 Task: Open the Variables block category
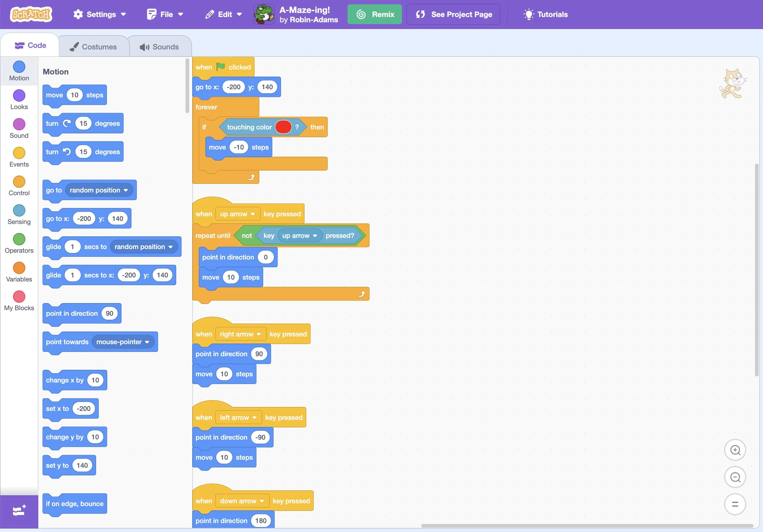point(19,268)
